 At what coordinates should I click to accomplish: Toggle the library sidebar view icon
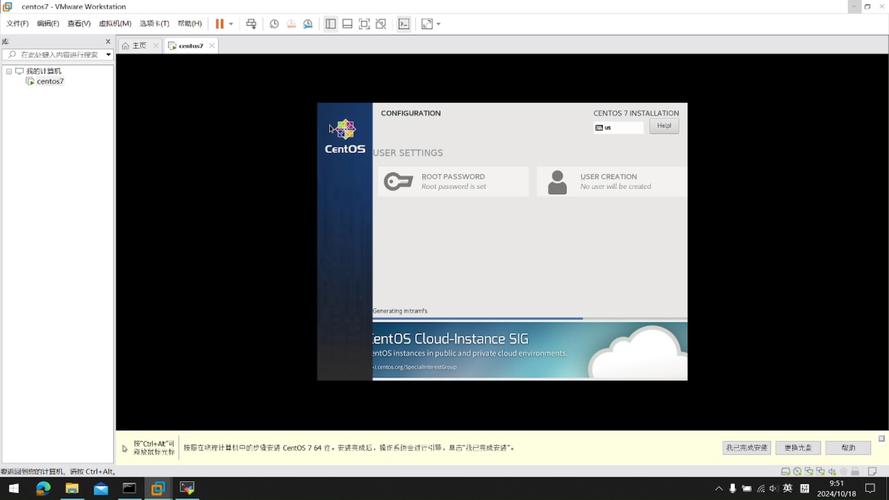331,24
